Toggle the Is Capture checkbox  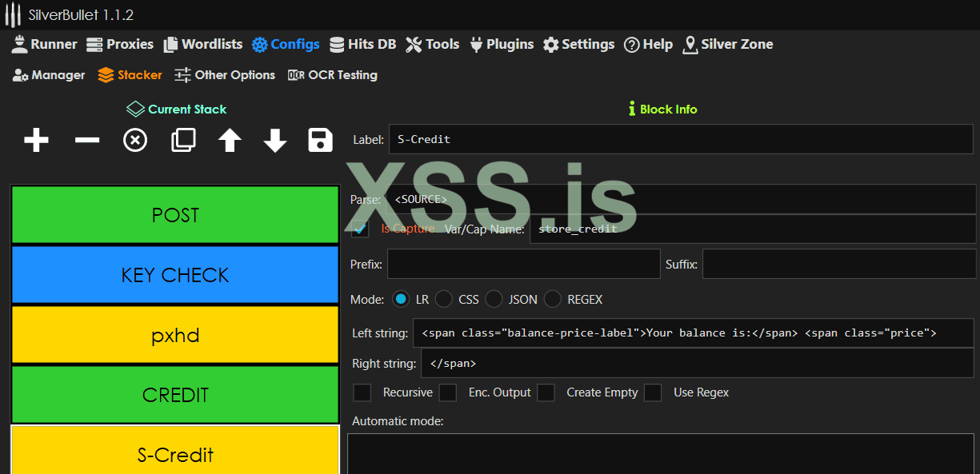click(360, 229)
